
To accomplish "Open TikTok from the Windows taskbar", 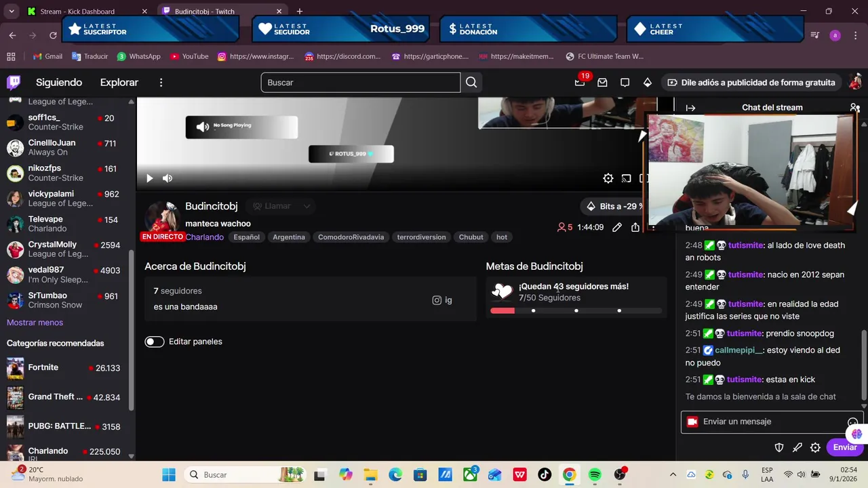I will pyautogui.click(x=545, y=474).
